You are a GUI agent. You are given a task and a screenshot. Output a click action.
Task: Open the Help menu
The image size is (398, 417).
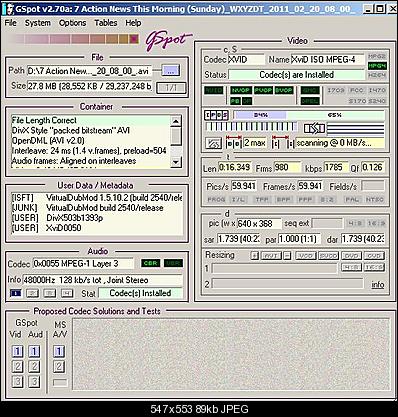[133, 23]
